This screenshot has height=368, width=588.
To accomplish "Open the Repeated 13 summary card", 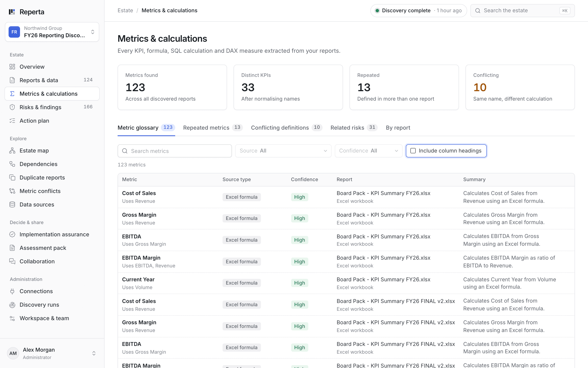I will pyautogui.click(x=404, y=87).
